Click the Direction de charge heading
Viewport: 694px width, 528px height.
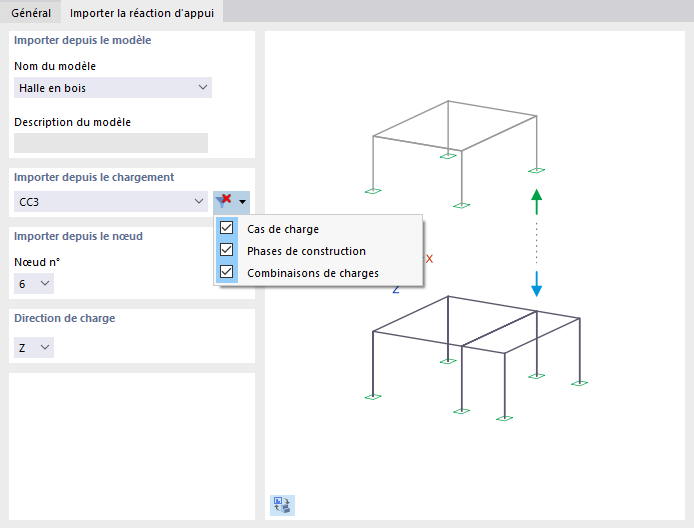65,318
